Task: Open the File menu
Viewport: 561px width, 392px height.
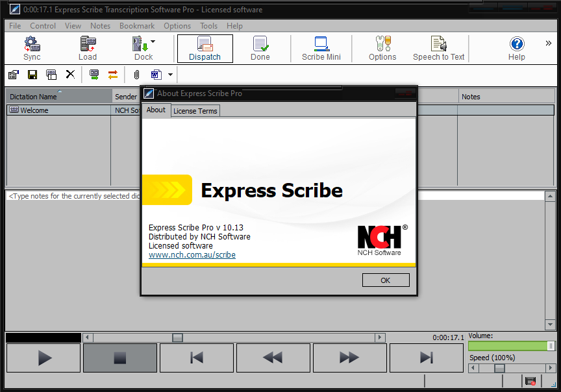Action: point(15,26)
